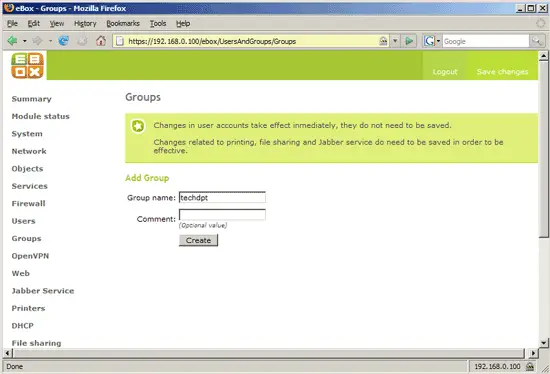This screenshot has height=374, width=550.
Task: Open the Bookmarks menu
Action: [x=123, y=24]
